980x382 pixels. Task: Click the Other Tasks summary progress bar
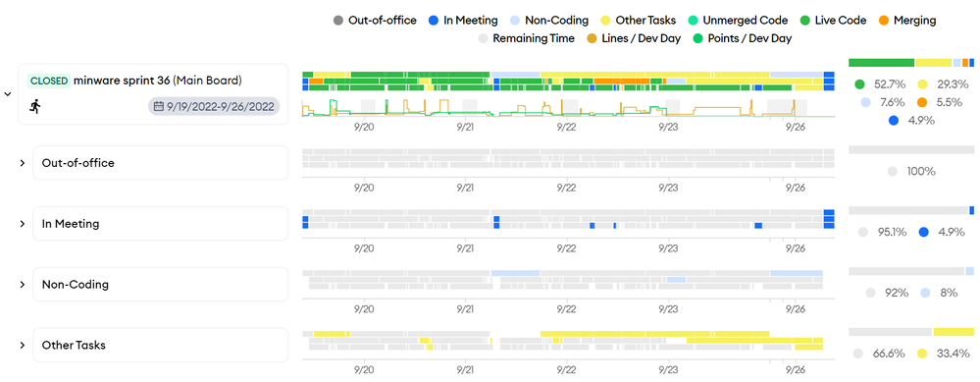pyautogui.click(x=911, y=332)
